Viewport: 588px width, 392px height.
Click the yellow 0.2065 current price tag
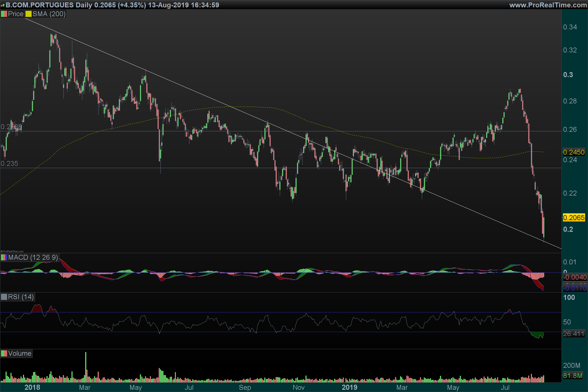coord(574,218)
